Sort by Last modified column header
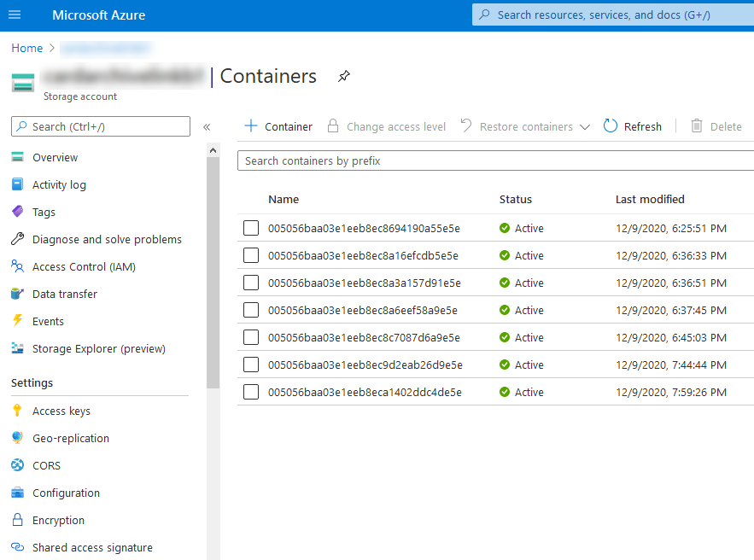Image resolution: width=754 pixels, height=560 pixels. pos(650,199)
